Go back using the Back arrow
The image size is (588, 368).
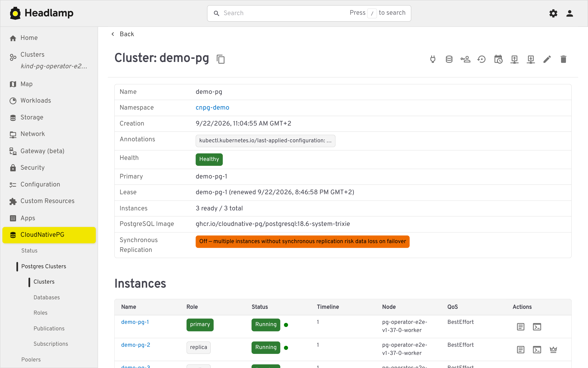[123, 34]
